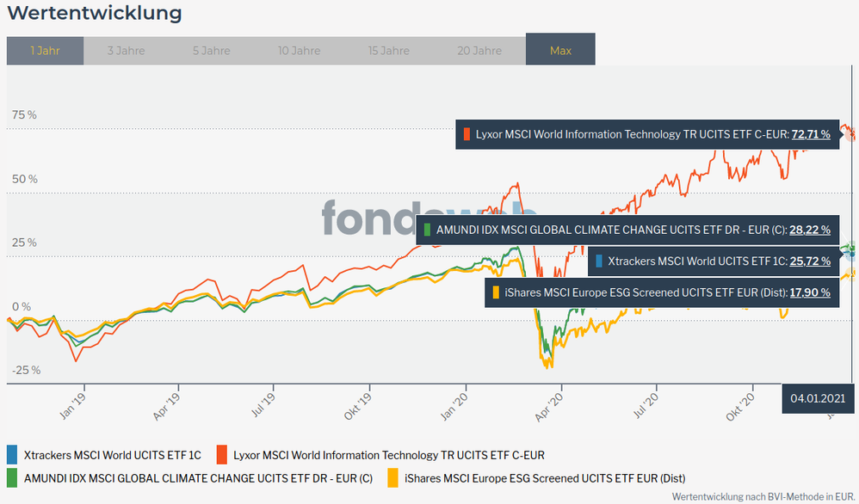Click the orange Lyxor legend color square
Viewport: 859px width, 504px height.
221,454
